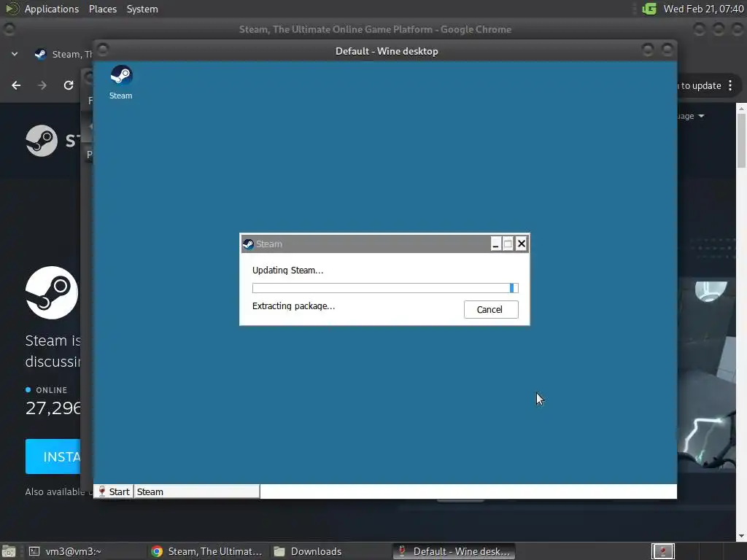This screenshot has width=747, height=560.
Task: Go forward in Chrome
Action: pos(42,85)
